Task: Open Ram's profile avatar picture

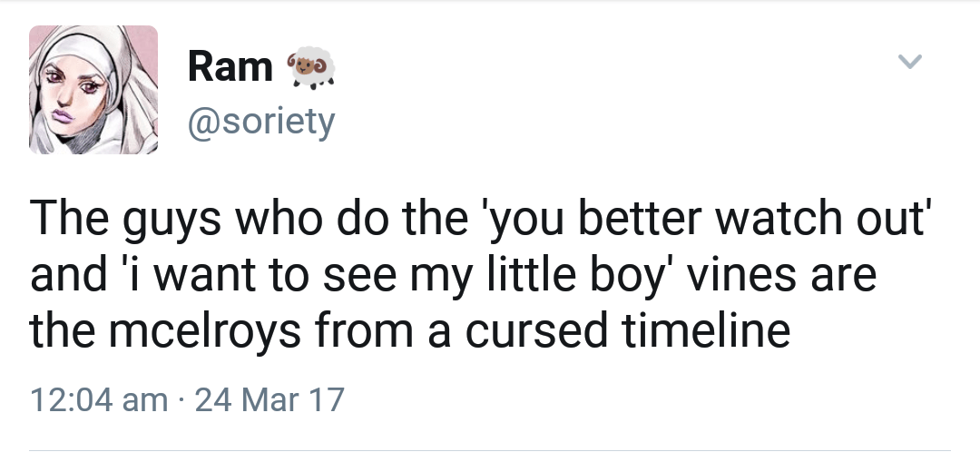Action: pos(93,89)
